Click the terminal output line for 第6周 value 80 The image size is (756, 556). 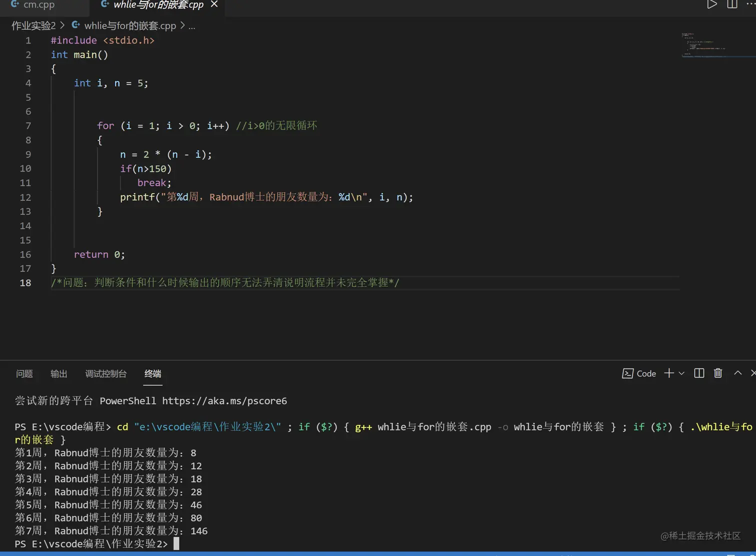pos(108,518)
